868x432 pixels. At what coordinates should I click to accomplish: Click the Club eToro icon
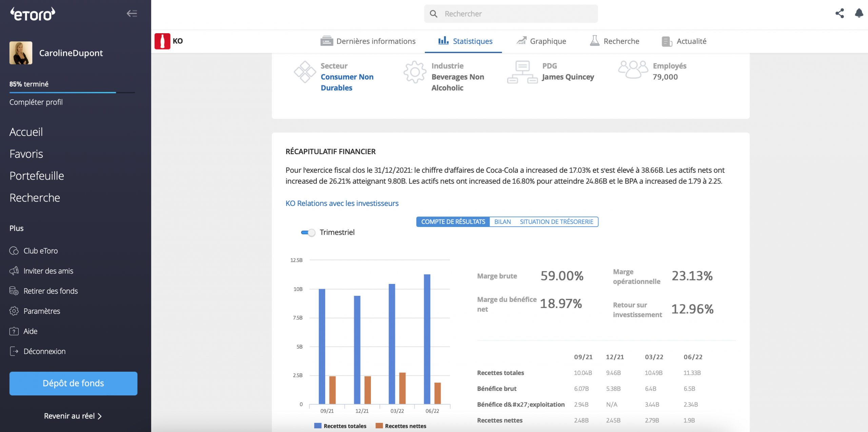(x=14, y=251)
